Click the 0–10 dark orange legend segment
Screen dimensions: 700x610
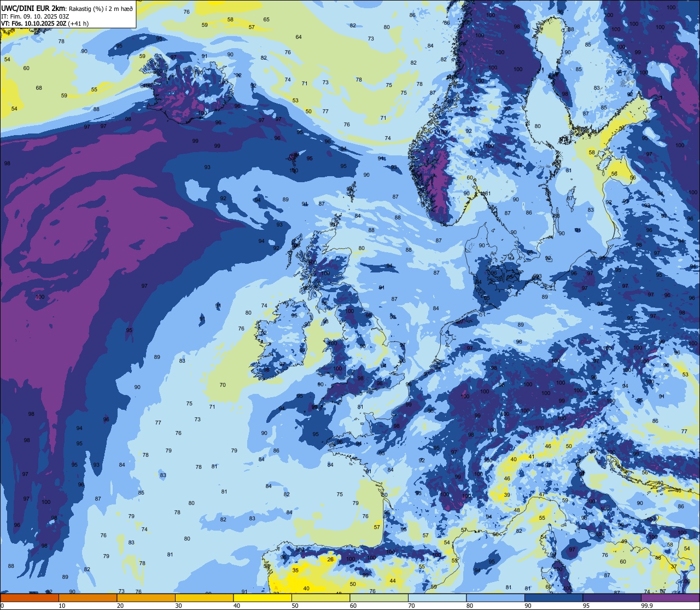tap(30, 597)
